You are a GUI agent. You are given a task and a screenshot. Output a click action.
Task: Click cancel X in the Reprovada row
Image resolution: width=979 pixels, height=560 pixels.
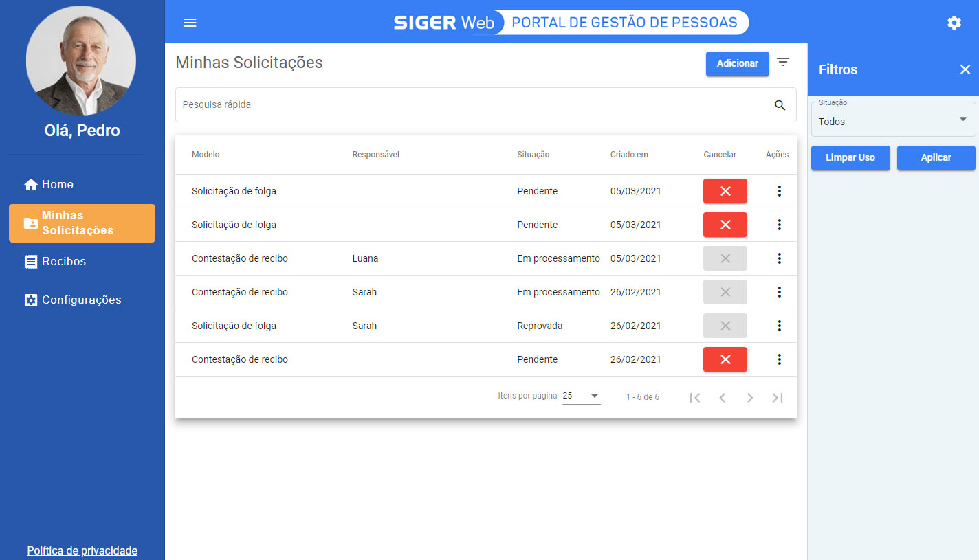click(725, 326)
